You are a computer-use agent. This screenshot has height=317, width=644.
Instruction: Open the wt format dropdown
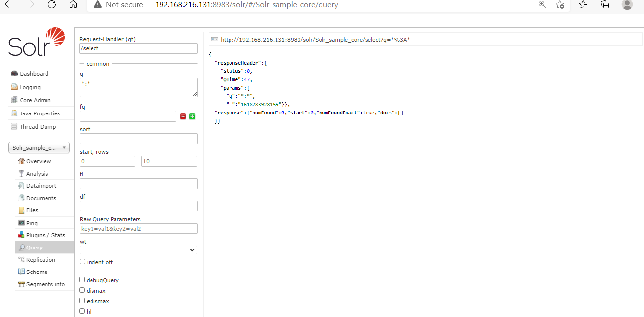pos(138,249)
